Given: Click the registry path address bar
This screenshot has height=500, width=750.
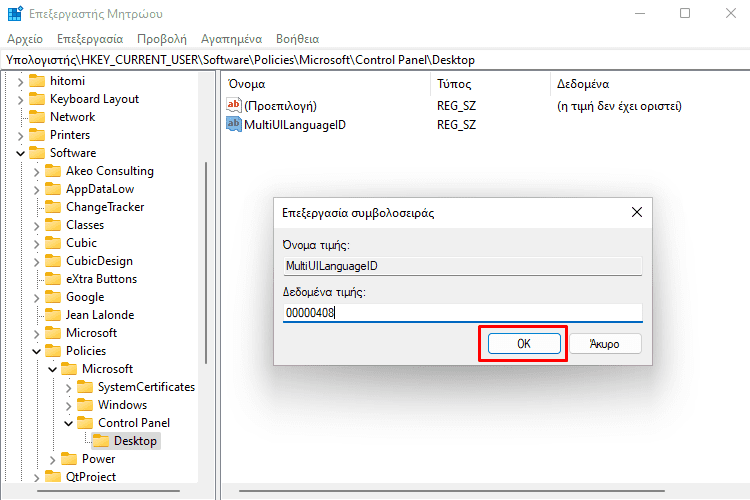Looking at the screenshot, I should [x=375, y=60].
